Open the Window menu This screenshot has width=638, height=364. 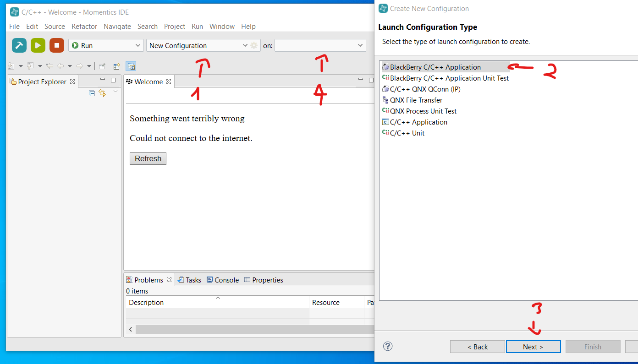pos(222,26)
